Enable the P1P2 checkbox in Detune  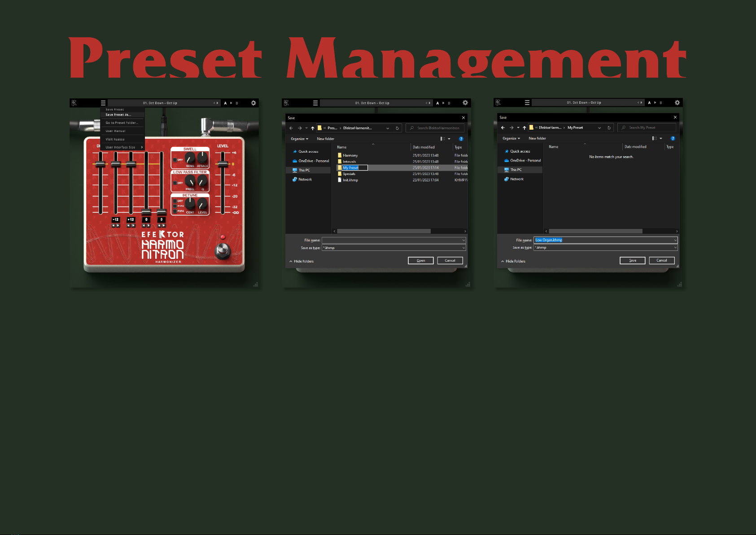(x=175, y=206)
